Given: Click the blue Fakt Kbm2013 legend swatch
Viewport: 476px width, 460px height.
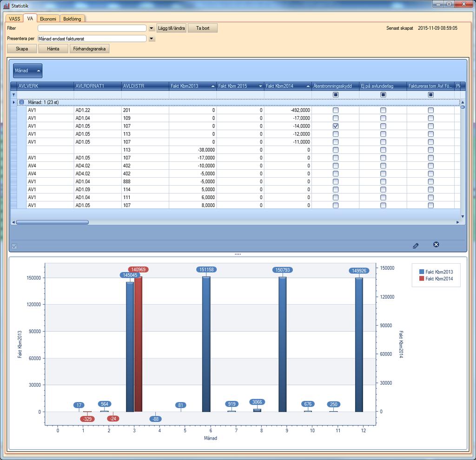Looking at the screenshot, I should click(421, 272).
